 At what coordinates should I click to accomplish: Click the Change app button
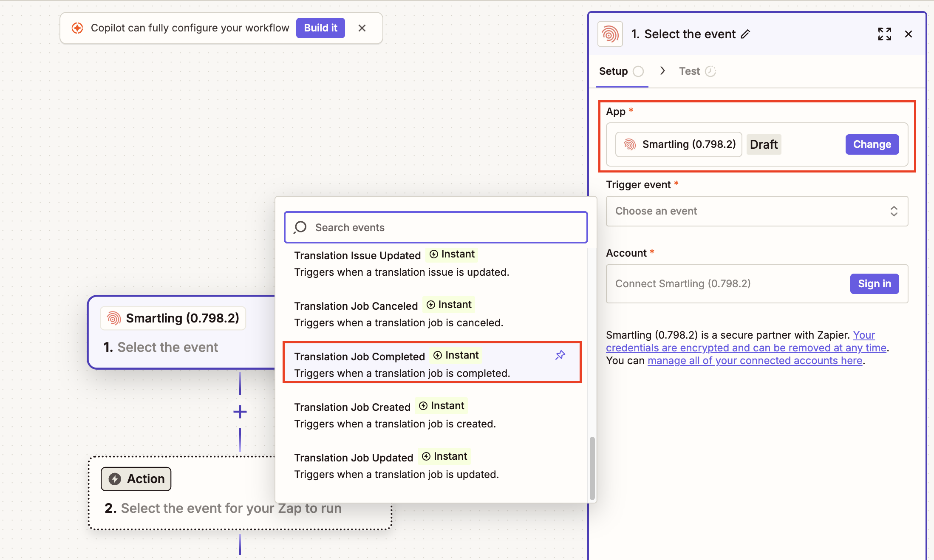pyautogui.click(x=872, y=144)
